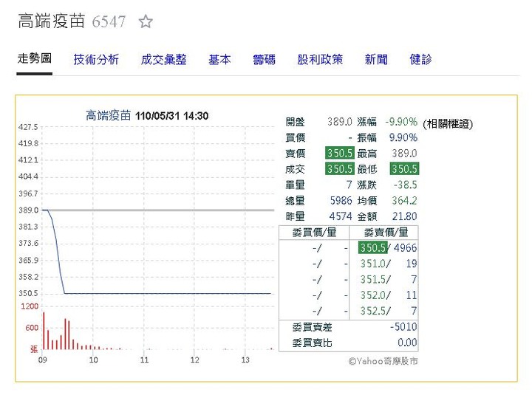Click the gray 389.0 reference line
Viewport: 532px width, 395px height.
point(158,210)
